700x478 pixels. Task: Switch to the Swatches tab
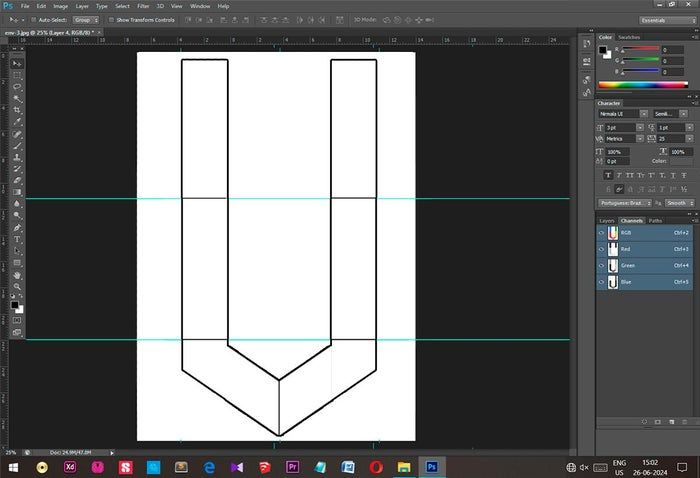pyautogui.click(x=629, y=37)
